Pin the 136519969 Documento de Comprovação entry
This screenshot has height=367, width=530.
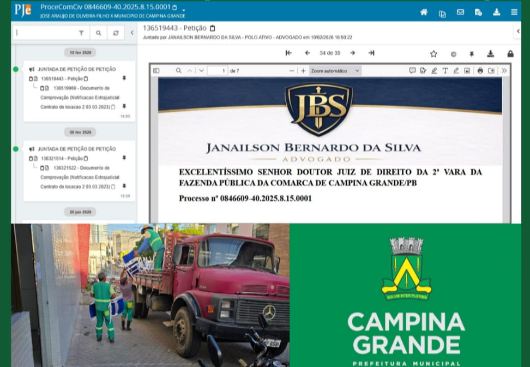(124, 107)
